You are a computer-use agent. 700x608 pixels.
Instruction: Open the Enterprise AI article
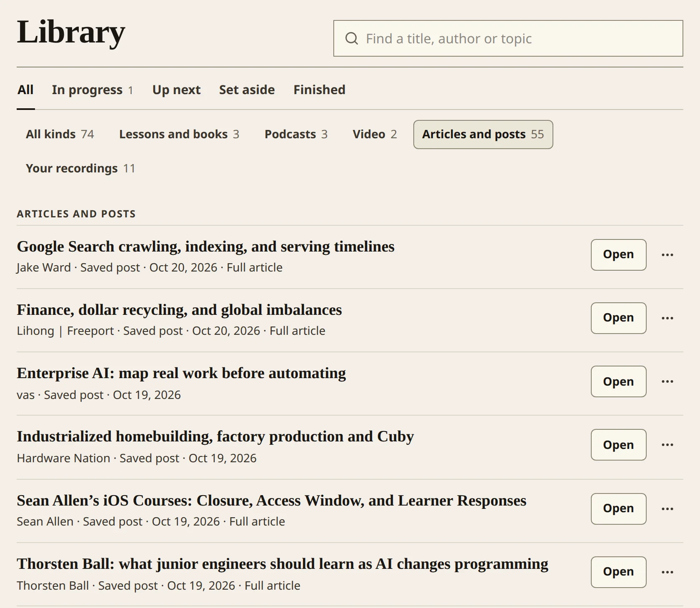[618, 381]
